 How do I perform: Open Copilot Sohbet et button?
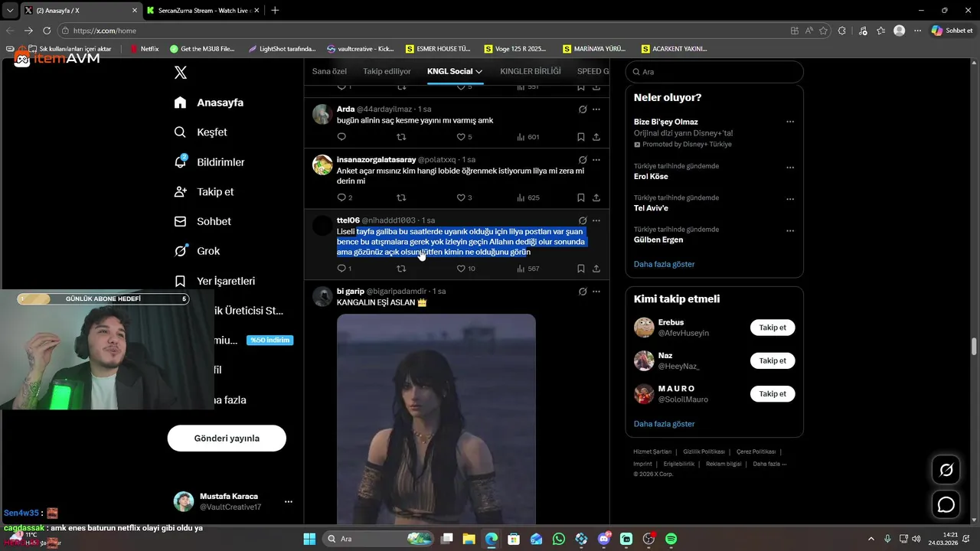[x=952, y=31]
